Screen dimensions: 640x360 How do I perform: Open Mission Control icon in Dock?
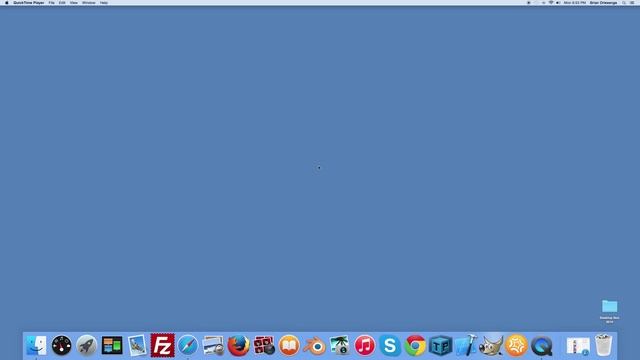pyautogui.click(x=112, y=345)
